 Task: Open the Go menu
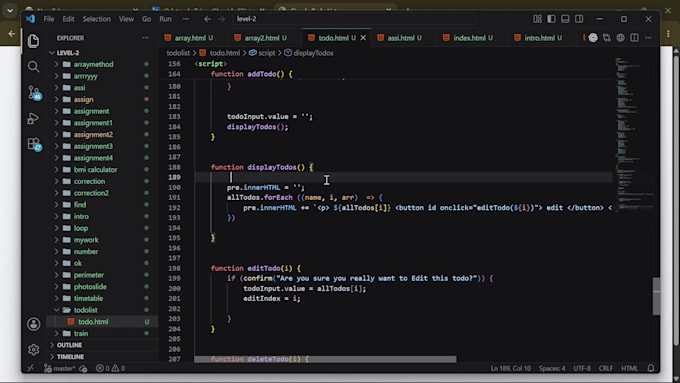tap(147, 19)
